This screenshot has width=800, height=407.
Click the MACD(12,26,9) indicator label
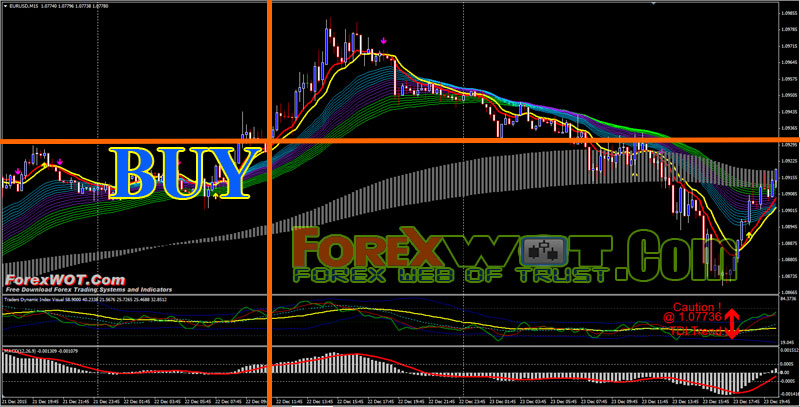click(x=18, y=351)
